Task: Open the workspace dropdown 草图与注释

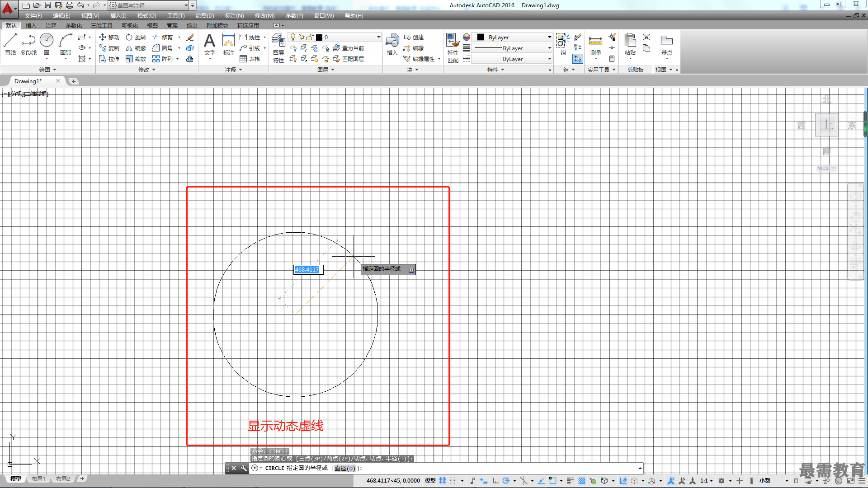Action: click(x=149, y=5)
